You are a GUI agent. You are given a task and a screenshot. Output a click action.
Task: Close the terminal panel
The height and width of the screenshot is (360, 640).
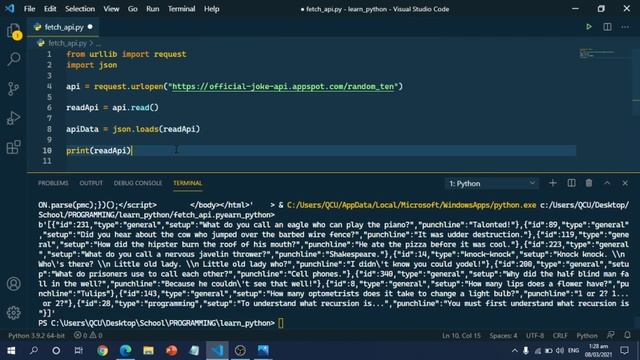coord(625,183)
